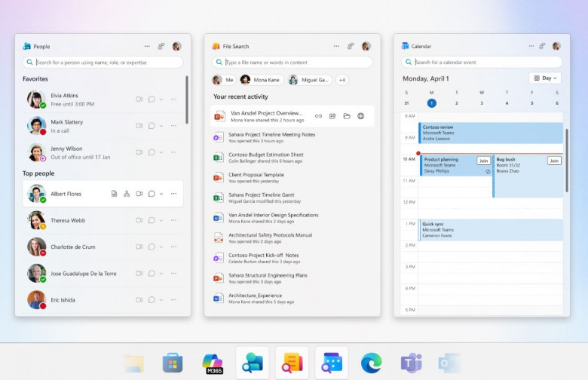Show Albert Flores's org chart
Image resolution: width=588 pixels, height=380 pixels.
(x=127, y=194)
